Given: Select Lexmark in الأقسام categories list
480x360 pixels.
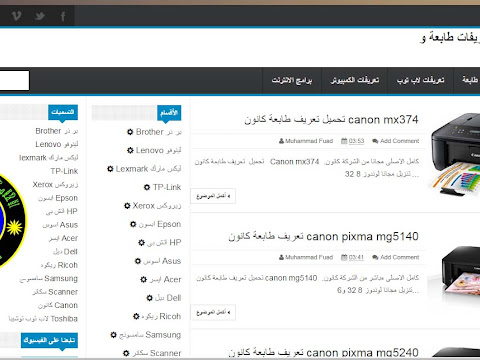Looking at the screenshot, I should pos(148,169).
